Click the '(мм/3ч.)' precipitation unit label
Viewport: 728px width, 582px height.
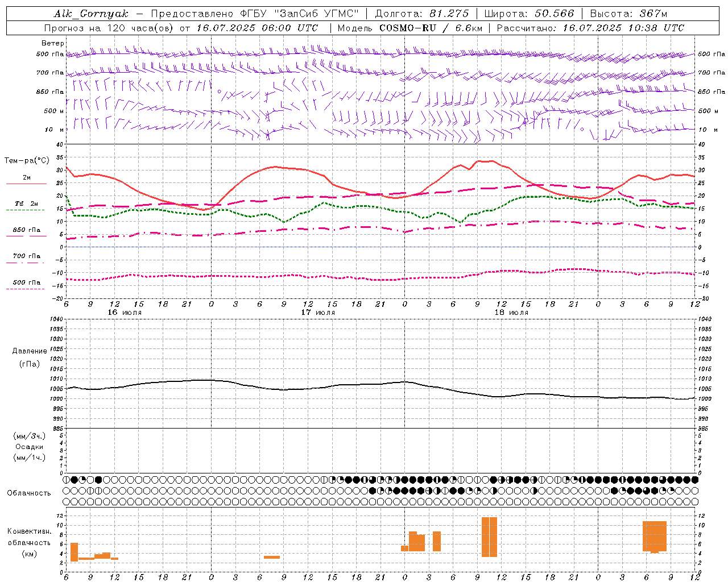click(29, 436)
